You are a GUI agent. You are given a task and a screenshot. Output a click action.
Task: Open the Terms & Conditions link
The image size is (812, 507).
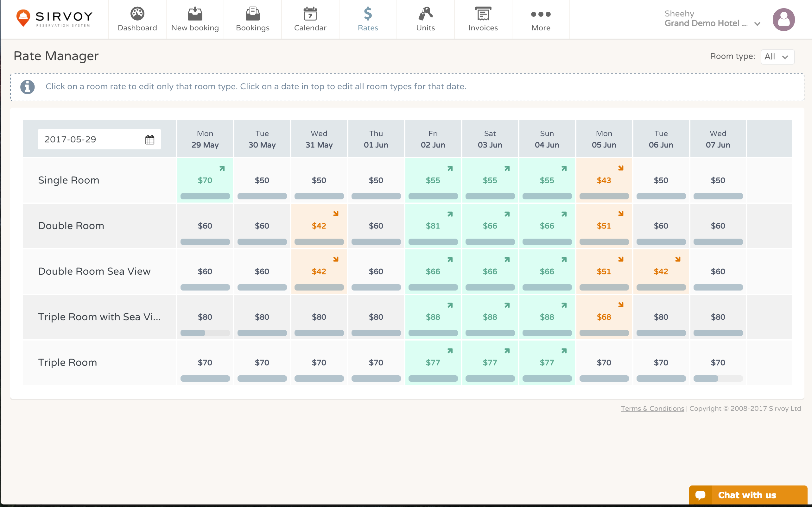pos(652,408)
